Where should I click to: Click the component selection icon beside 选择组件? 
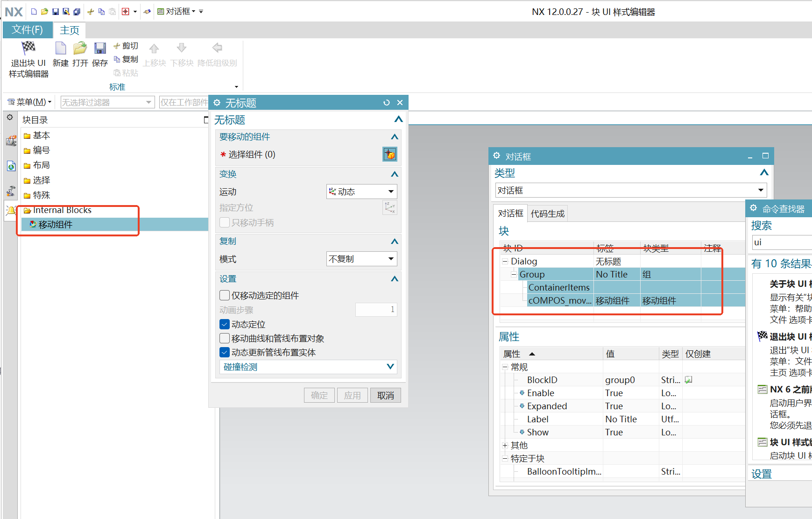(390, 154)
